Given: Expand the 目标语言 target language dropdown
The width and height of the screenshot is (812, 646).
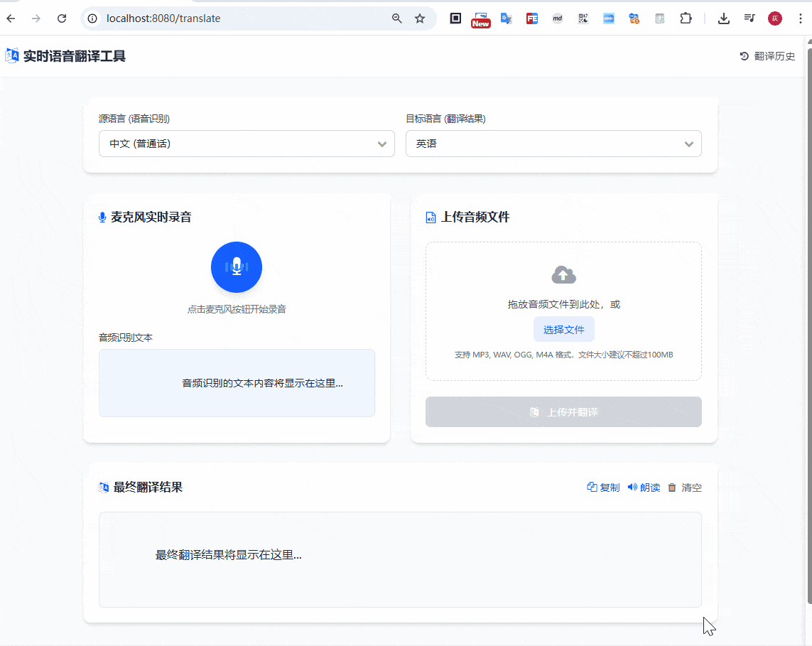Looking at the screenshot, I should coord(553,144).
